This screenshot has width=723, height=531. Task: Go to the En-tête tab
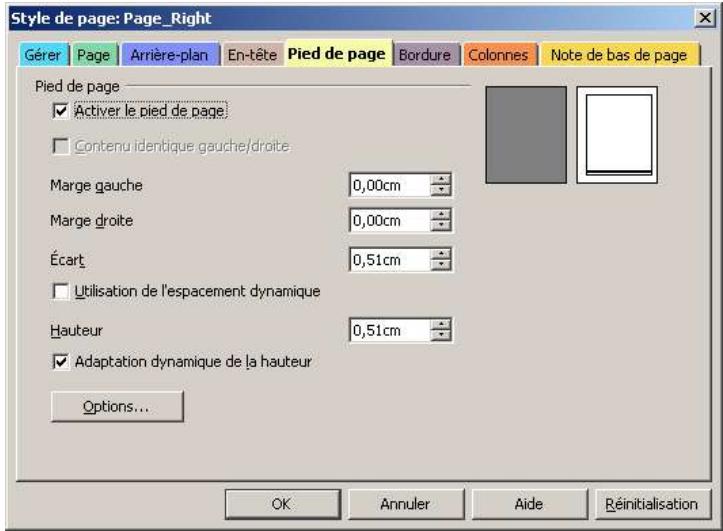(x=252, y=55)
